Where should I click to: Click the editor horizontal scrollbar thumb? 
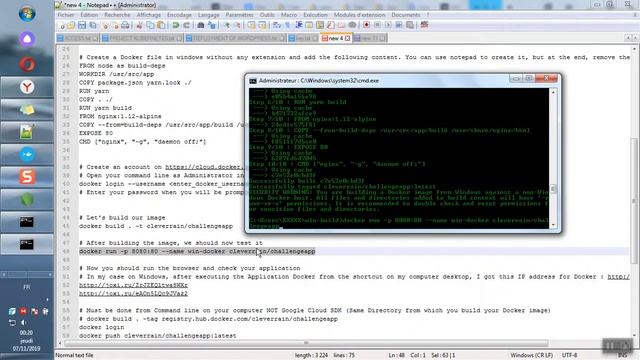306,343
